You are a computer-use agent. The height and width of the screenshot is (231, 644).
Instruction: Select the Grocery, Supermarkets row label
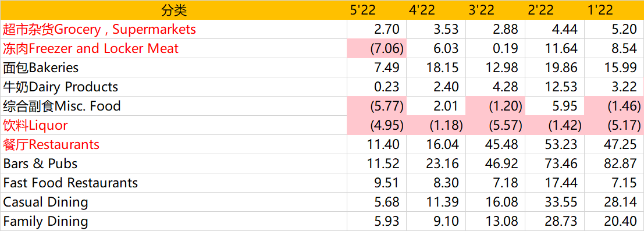(x=99, y=29)
